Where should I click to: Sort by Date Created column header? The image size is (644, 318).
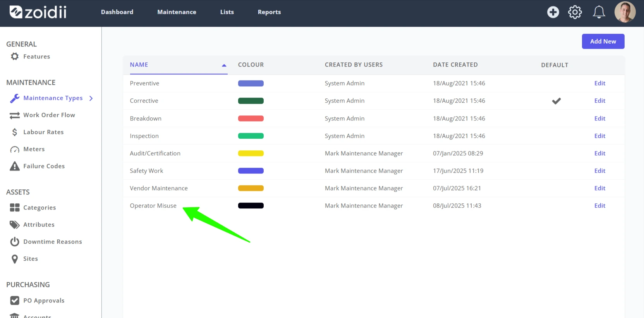click(x=455, y=65)
